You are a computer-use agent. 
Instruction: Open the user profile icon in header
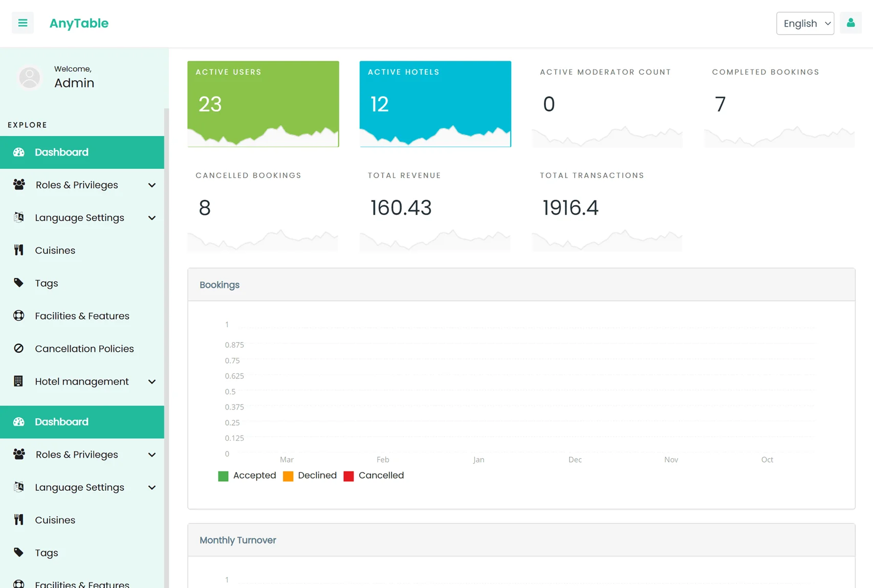tap(850, 23)
